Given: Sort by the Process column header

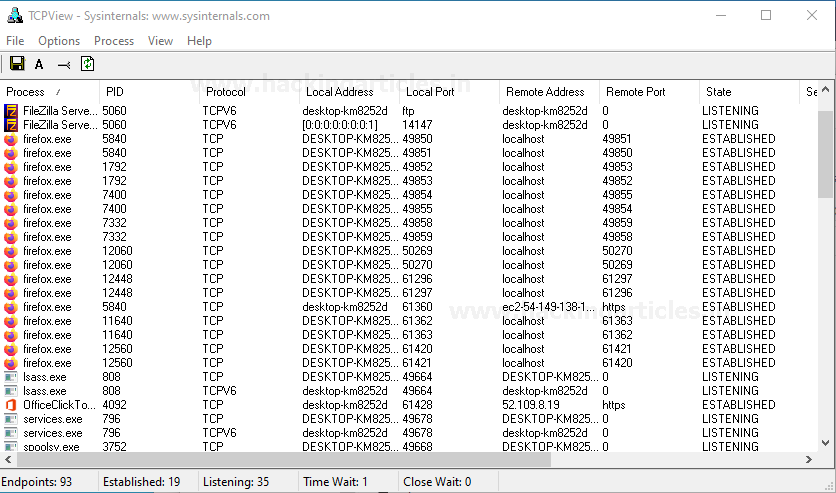Looking at the screenshot, I should [x=50, y=92].
